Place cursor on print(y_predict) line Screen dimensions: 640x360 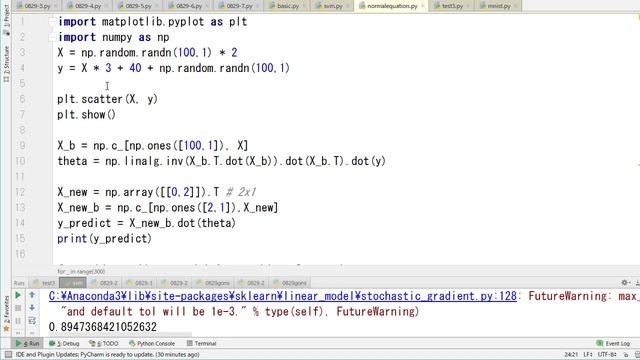point(104,239)
